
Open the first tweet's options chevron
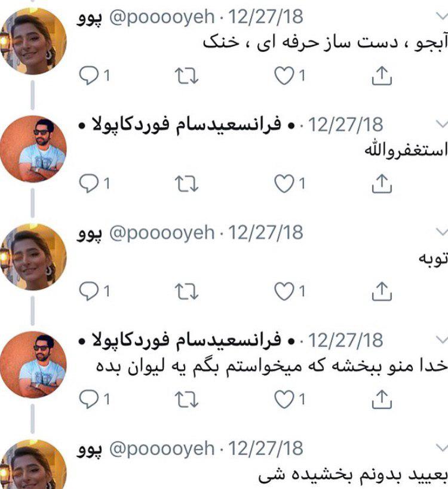tap(441, 16)
